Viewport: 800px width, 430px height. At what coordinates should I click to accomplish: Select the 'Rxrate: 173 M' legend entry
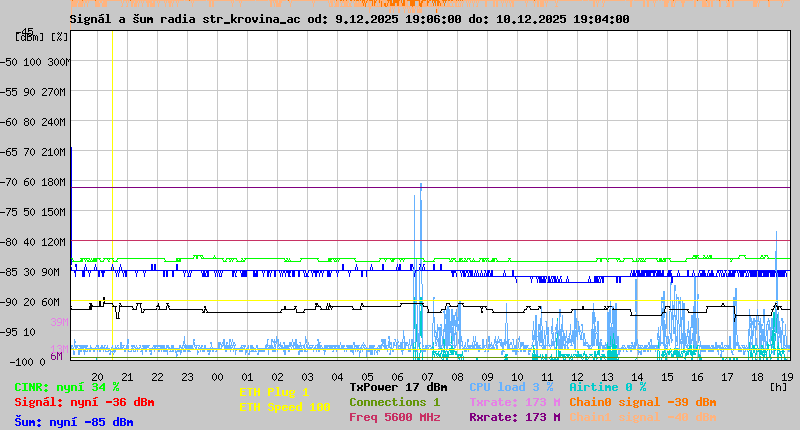click(x=515, y=417)
